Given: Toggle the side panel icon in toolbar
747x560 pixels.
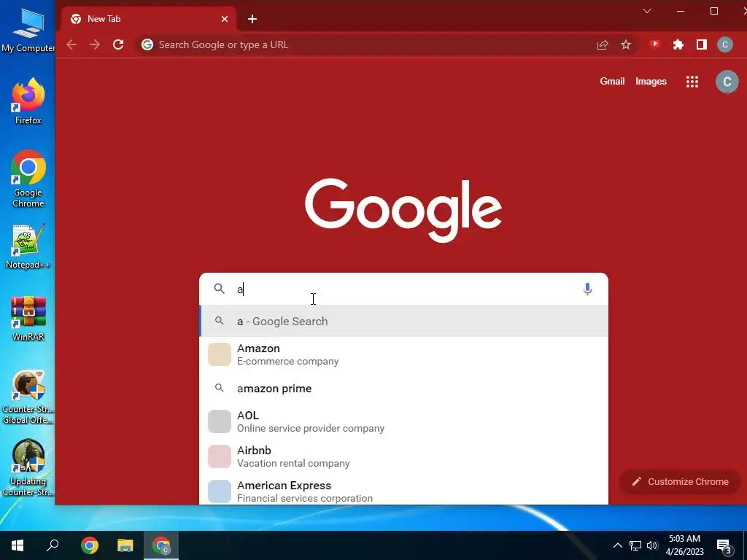Looking at the screenshot, I should pyautogui.click(x=702, y=44).
